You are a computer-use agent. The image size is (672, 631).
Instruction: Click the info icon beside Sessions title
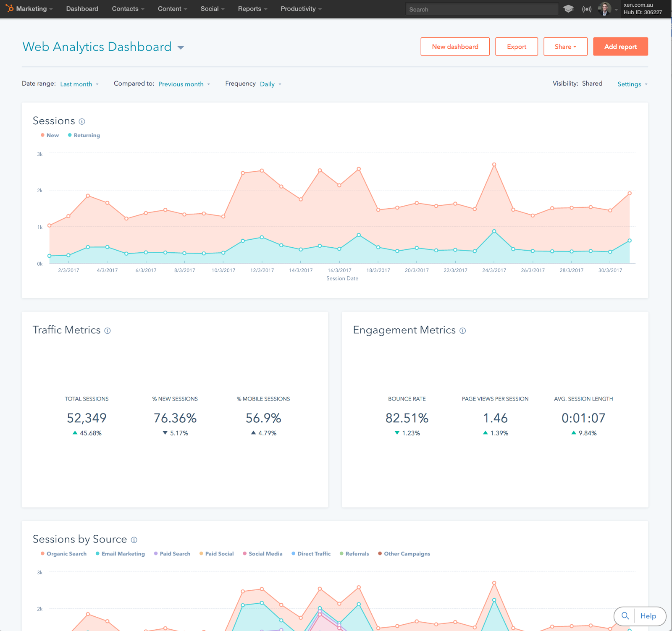tap(82, 121)
